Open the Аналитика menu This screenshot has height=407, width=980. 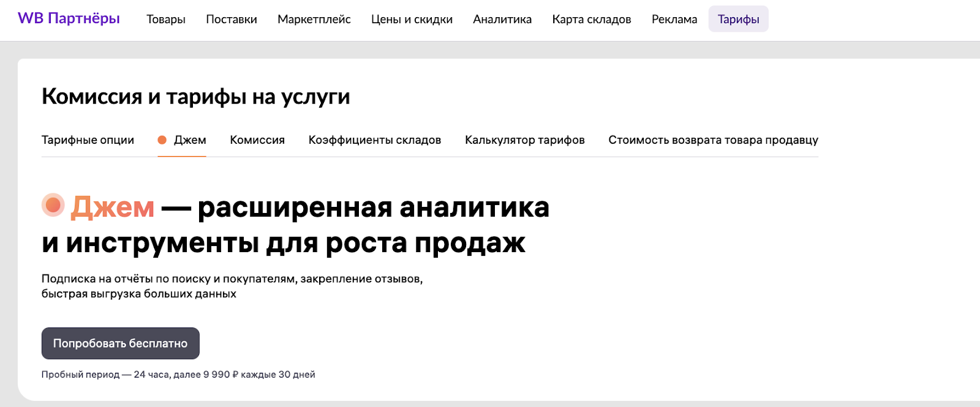pyautogui.click(x=502, y=19)
